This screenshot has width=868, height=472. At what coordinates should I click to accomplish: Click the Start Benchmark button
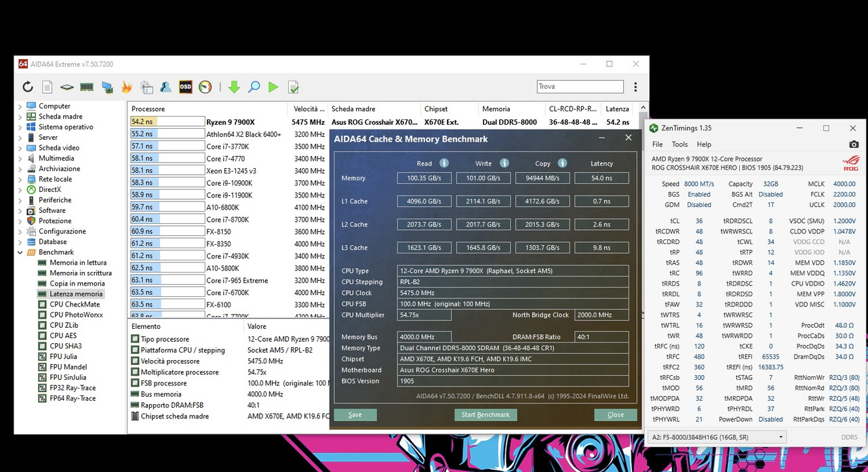pos(486,414)
